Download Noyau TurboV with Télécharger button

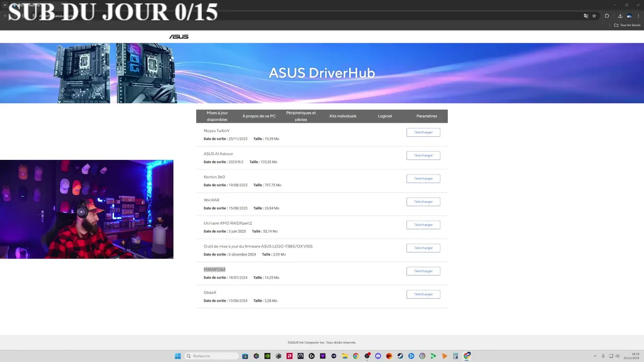(423, 132)
